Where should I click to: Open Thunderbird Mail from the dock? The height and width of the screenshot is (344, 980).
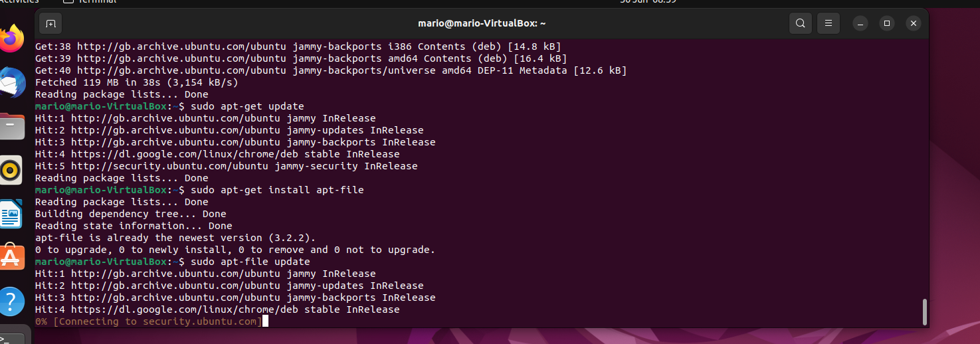click(x=11, y=82)
